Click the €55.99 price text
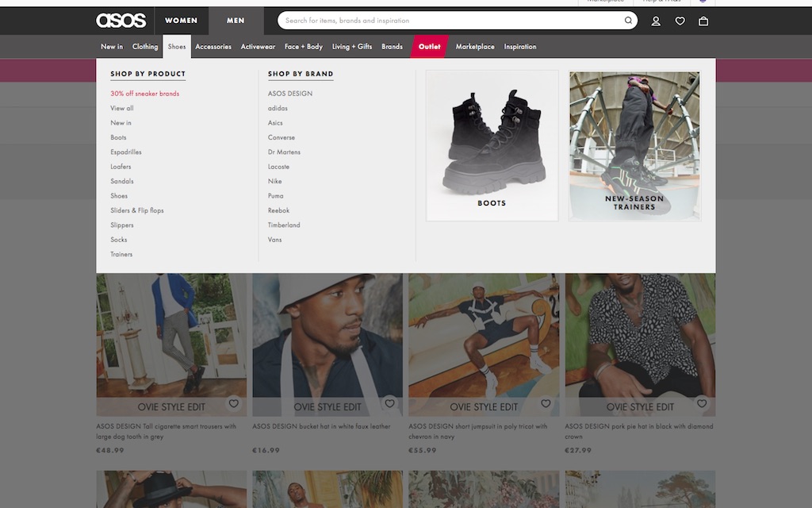The image size is (812, 508). pyautogui.click(x=423, y=451)
